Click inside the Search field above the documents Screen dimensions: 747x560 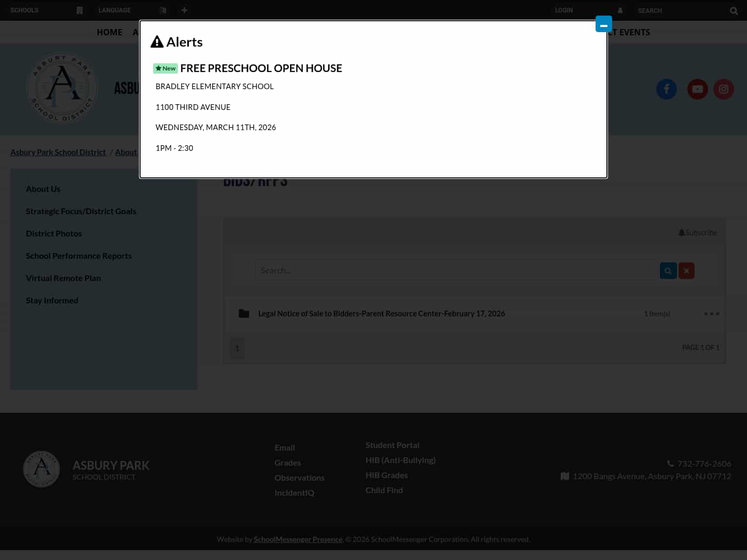point(457,270)
